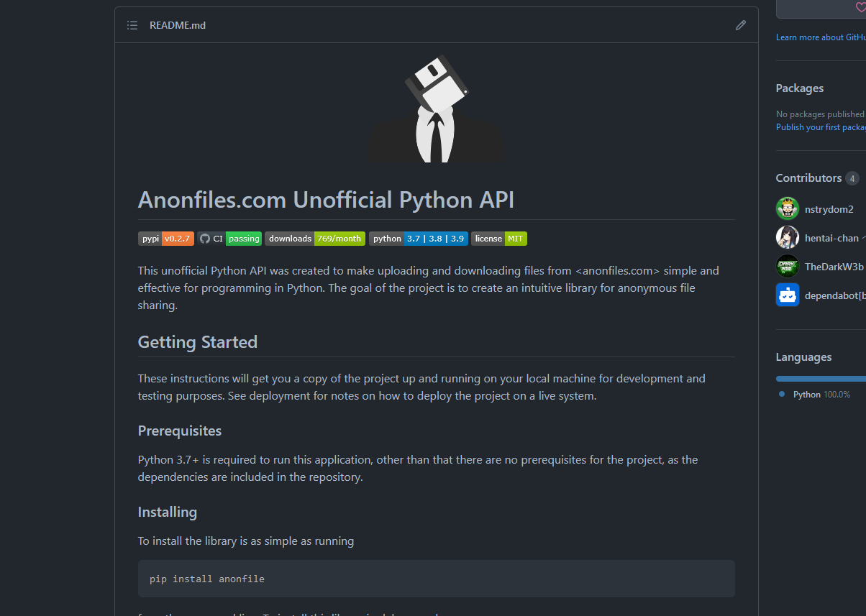Go to the Packages section heading
This screenshot has height=616, width=866.
pyautogui.click(x=799, y=88)
